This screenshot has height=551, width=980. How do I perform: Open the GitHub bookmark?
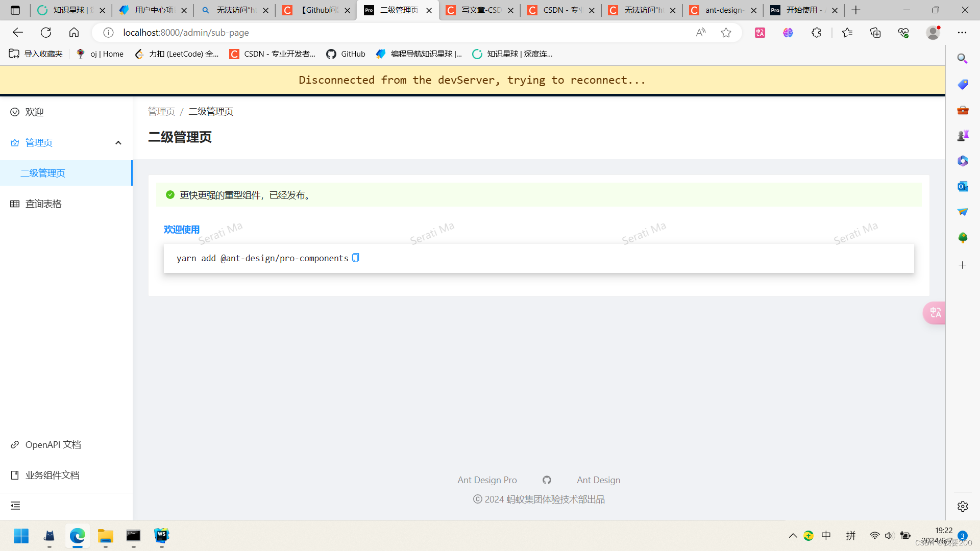click(346, 54)
